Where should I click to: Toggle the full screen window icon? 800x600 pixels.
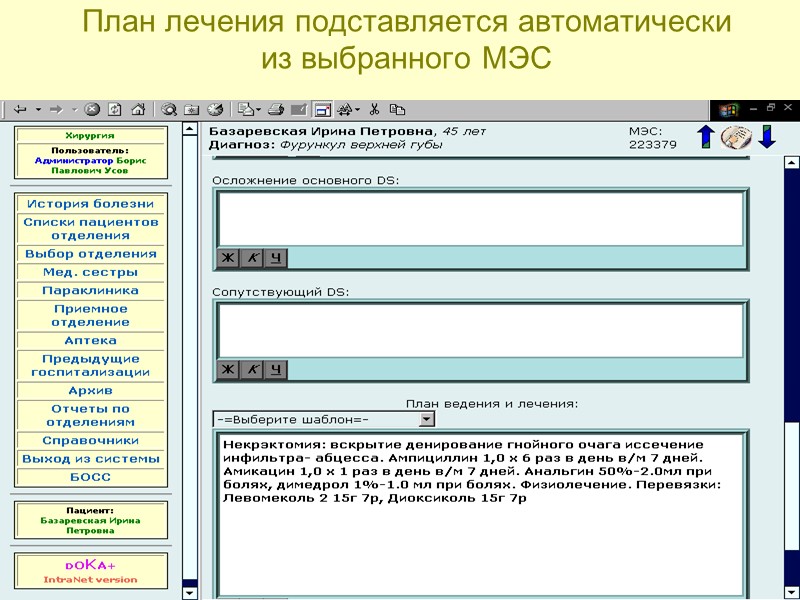coord(322,109)
